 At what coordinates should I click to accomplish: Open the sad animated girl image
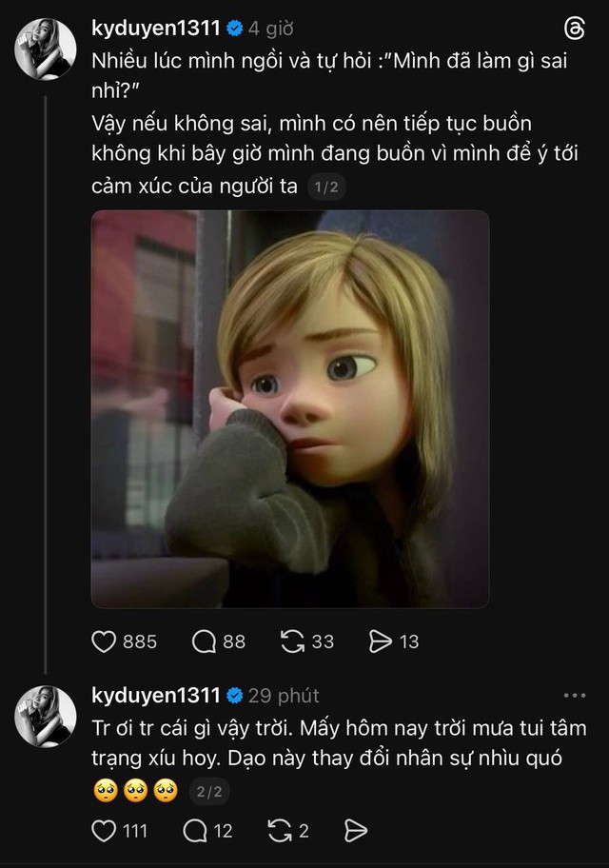click(x=290, y=409)
